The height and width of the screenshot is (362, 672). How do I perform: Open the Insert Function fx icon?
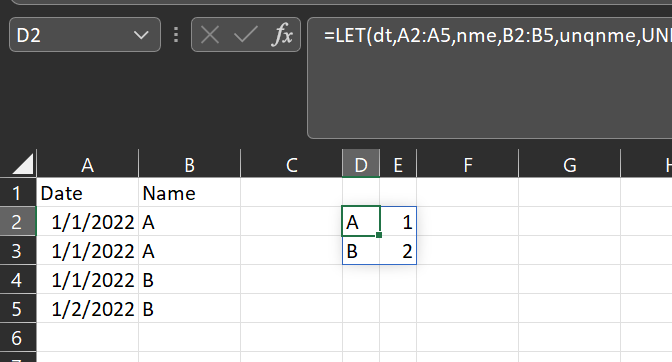pyautogui.click(x=282, y=34)
